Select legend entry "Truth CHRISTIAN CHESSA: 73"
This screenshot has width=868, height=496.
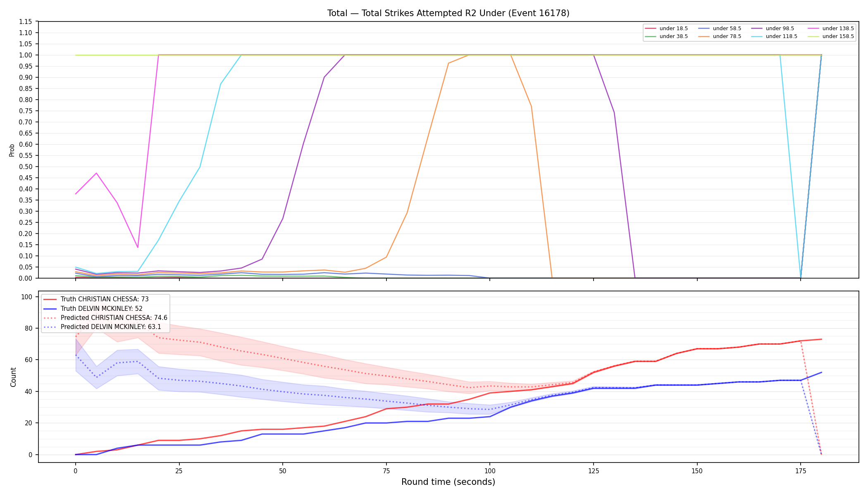point(105,299)
